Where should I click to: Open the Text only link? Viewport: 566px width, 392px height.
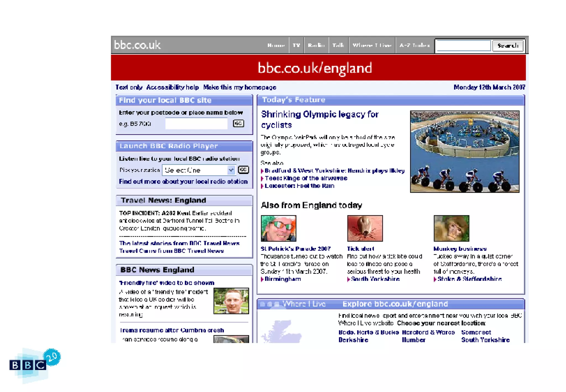point(129,87)
